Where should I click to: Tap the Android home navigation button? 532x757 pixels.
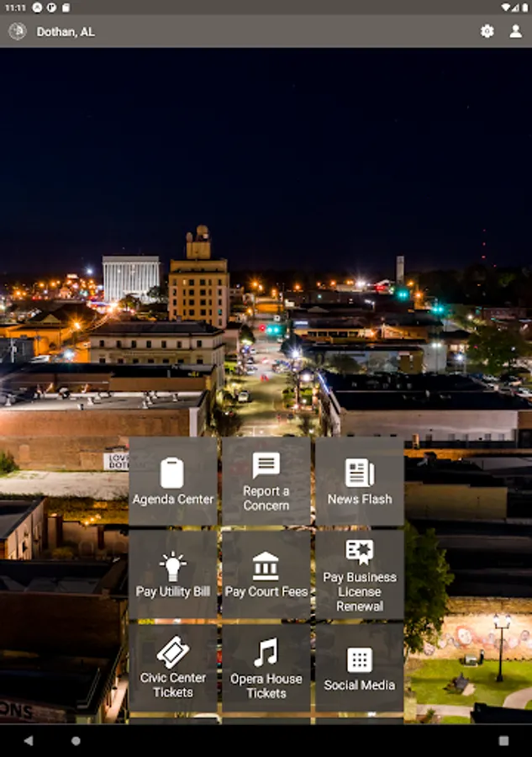(x=76, y=740)
